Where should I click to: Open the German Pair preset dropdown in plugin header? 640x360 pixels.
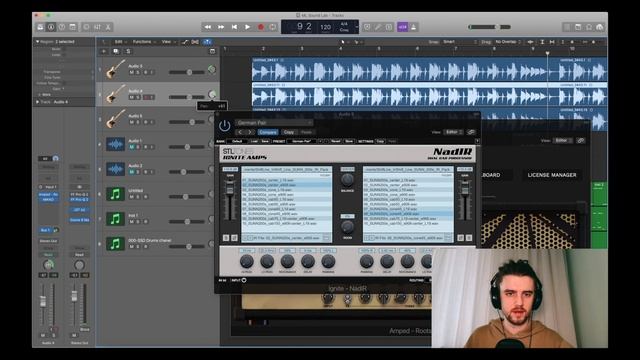274,122
